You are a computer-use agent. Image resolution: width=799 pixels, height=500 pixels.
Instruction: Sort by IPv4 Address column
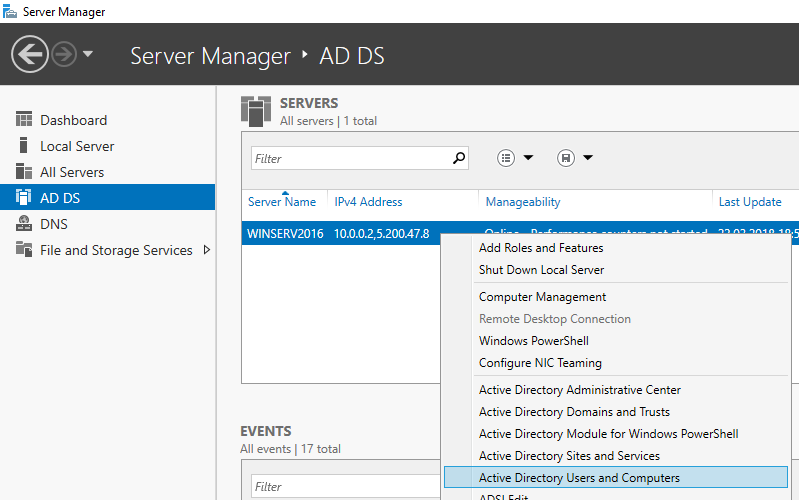pos(368,202)
